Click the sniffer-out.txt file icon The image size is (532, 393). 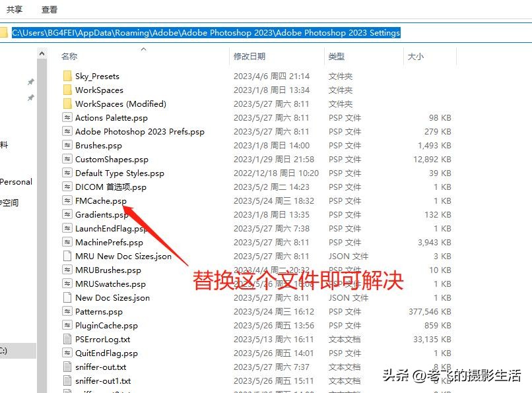click(67, 367)
